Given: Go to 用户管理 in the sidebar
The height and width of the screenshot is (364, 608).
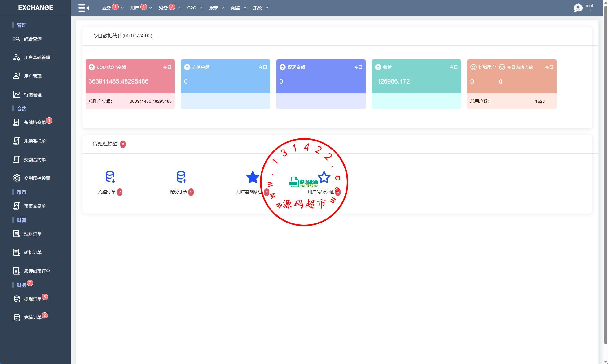Looking at the screenshot, I should click(x=33, y=76).
